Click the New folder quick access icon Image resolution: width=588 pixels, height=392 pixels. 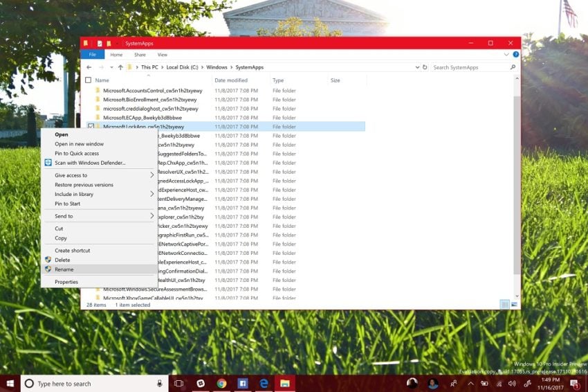pos(109,44)
